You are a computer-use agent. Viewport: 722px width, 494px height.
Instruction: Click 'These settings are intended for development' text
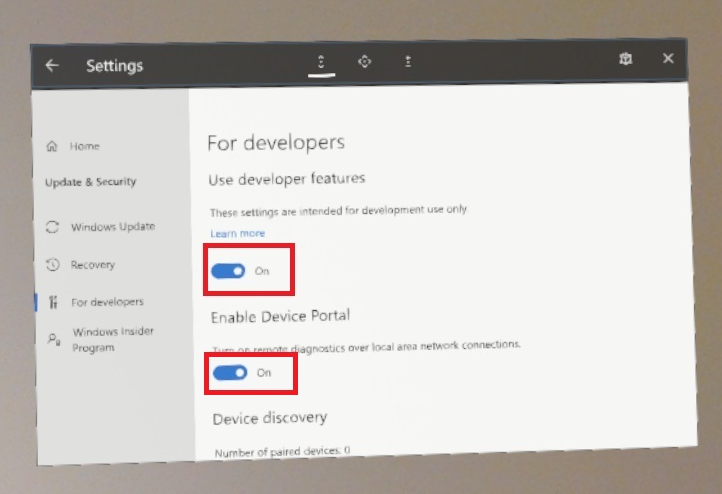pyautogui.click(x=339, y=211)
